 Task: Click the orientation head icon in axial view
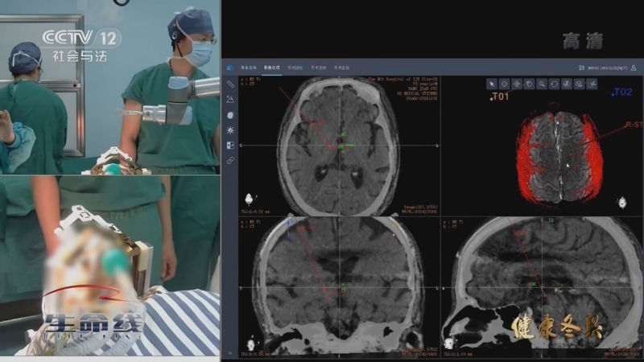tap(249, 199)
